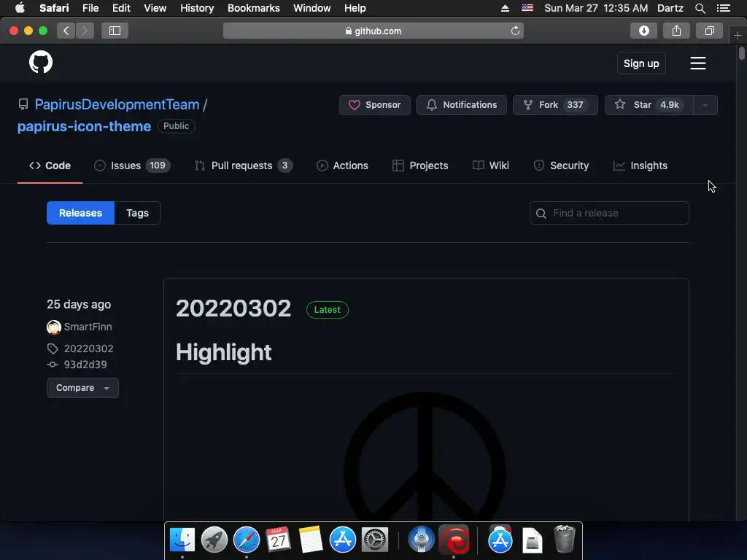Open System Preferences from the Dock
This screenshot has height=560, width=747.
(375, 540)
